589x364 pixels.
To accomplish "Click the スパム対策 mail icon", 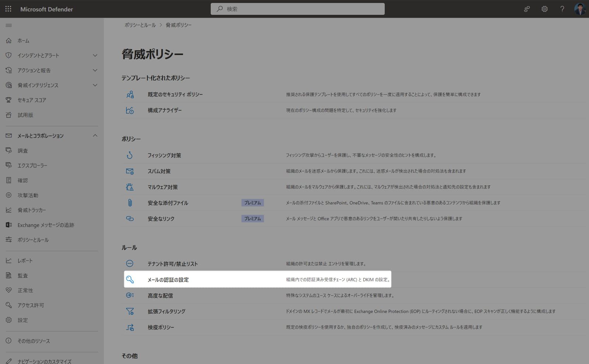I will (x=130, y=171).
